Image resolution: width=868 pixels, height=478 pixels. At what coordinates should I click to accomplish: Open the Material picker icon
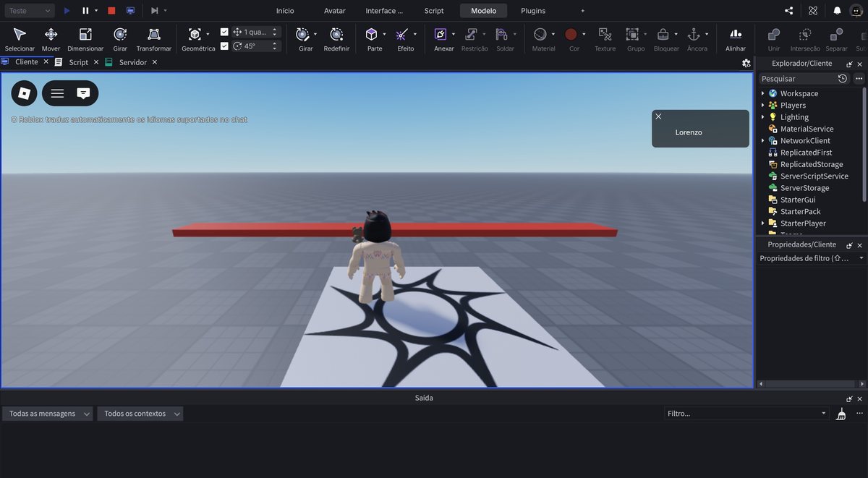pos(540,34)
